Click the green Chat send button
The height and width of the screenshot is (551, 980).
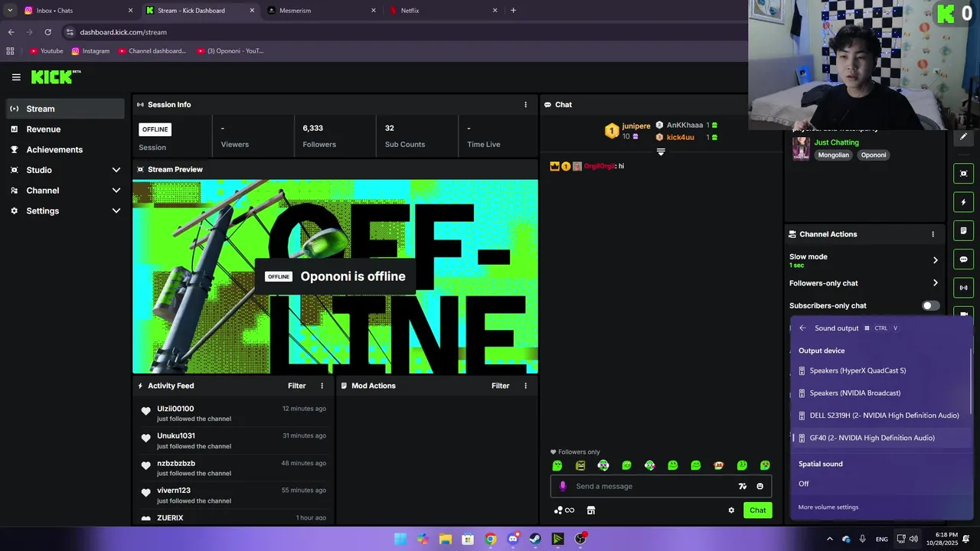(757, 510)
